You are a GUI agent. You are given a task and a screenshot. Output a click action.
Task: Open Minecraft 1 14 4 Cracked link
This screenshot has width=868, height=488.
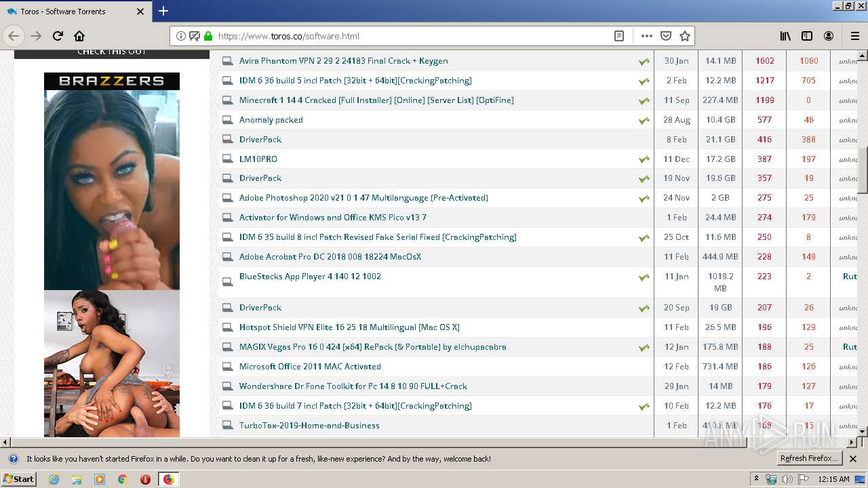376,100
